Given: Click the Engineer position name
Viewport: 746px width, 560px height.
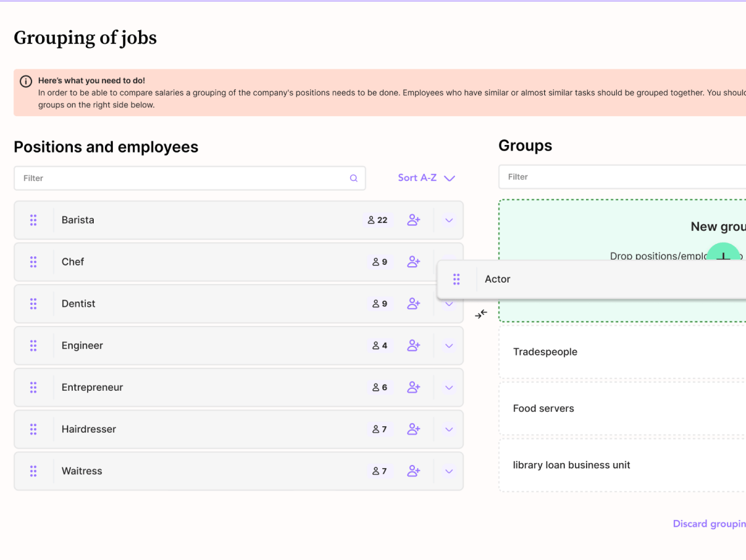Looking at the screenshot, I should 83,346.
